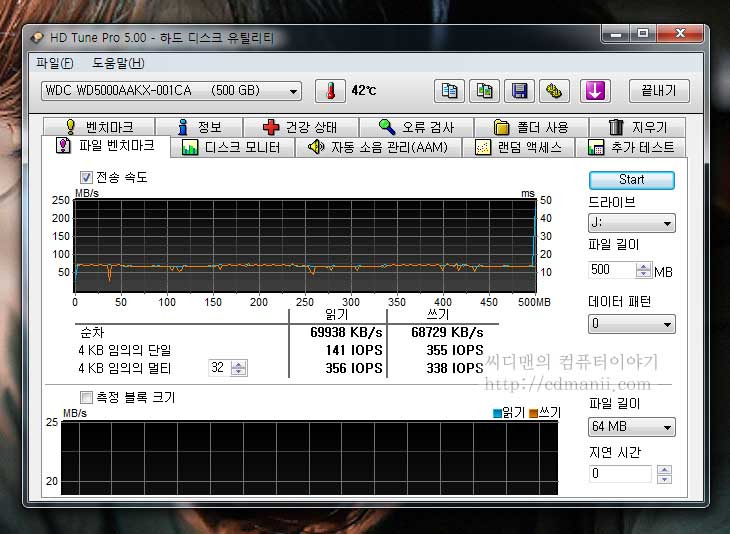Decrease queue depth 32 with down arrow

coord(239,372)
